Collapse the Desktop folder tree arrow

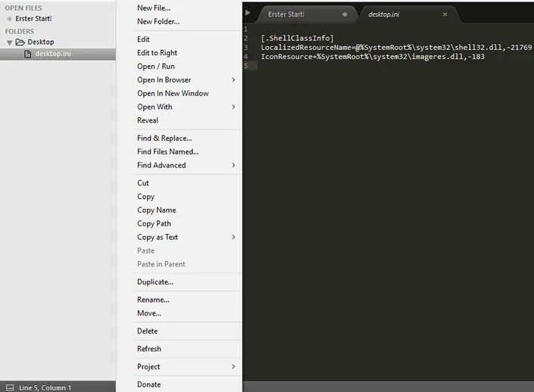pos(10,42)
